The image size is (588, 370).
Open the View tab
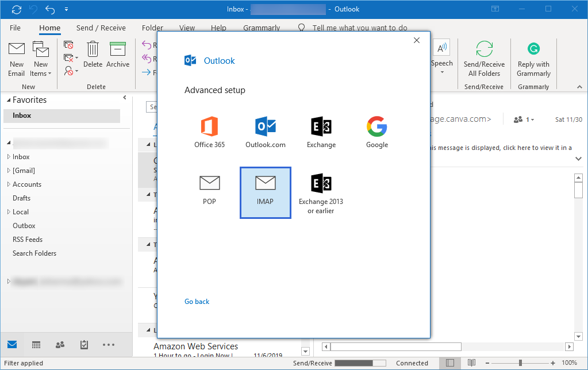(x=187, y=28)
